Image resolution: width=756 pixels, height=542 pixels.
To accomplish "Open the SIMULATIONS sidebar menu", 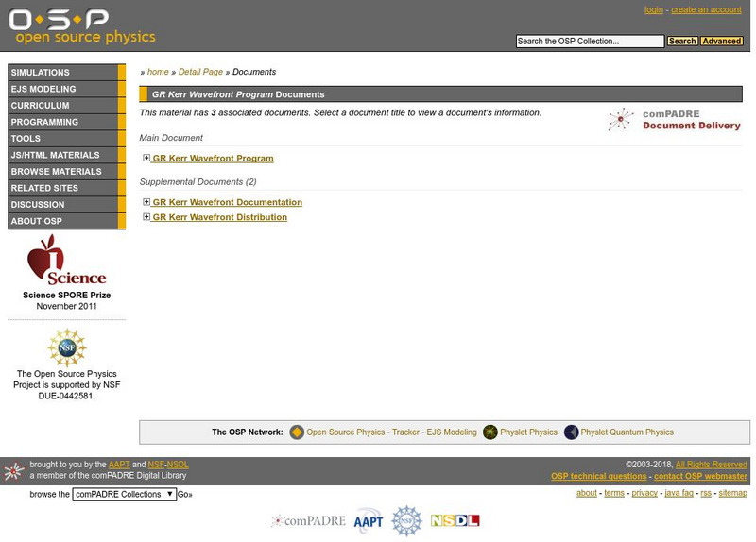I will point(66,73).
